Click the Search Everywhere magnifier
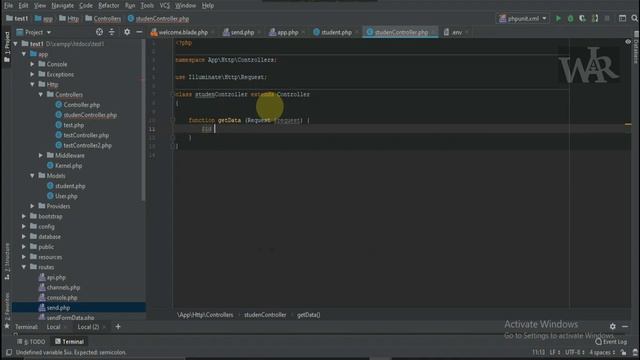The width and height of the screenshot is (640, 360). tap(634, 18)
